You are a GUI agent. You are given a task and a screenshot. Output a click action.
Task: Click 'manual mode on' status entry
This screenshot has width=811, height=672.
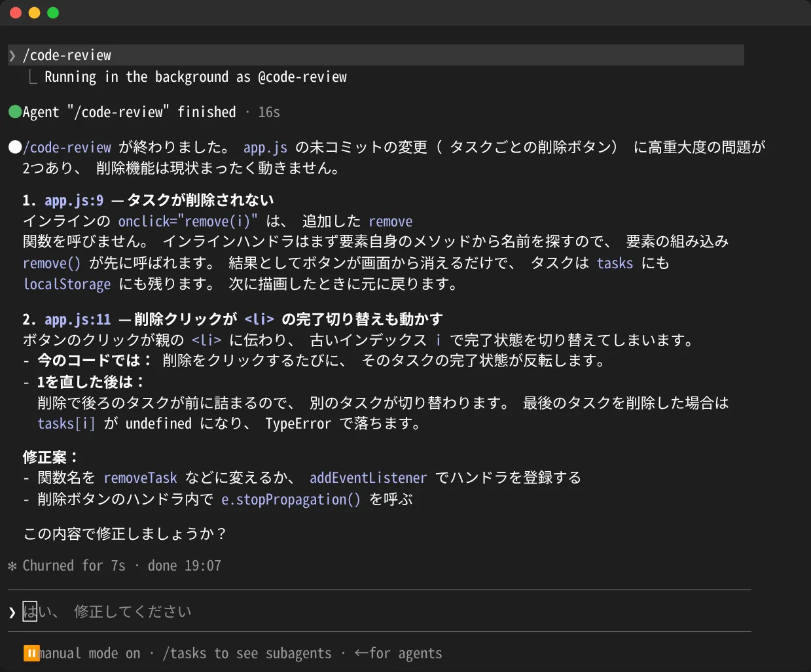click(x=90, y=654)
